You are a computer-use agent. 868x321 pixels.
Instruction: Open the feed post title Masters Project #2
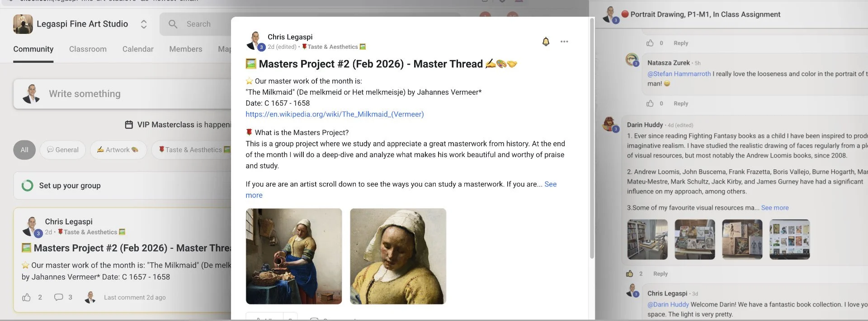(127, 248)
